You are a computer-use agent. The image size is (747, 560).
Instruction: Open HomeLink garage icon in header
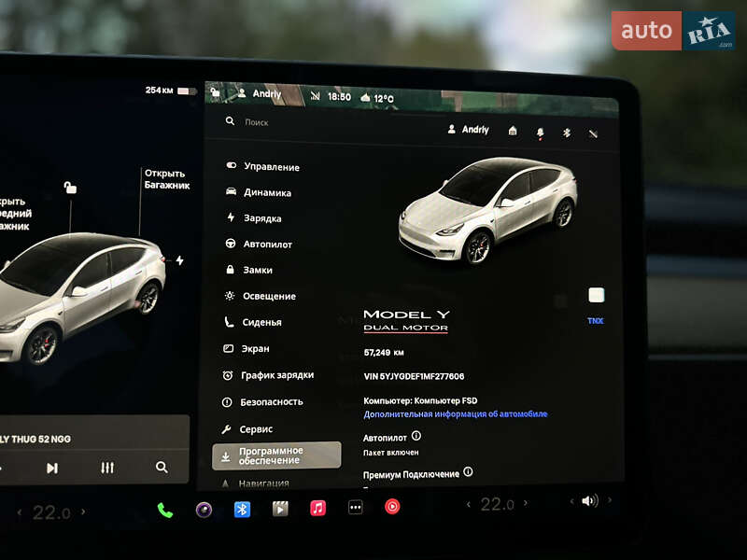[x=513, y=132]
